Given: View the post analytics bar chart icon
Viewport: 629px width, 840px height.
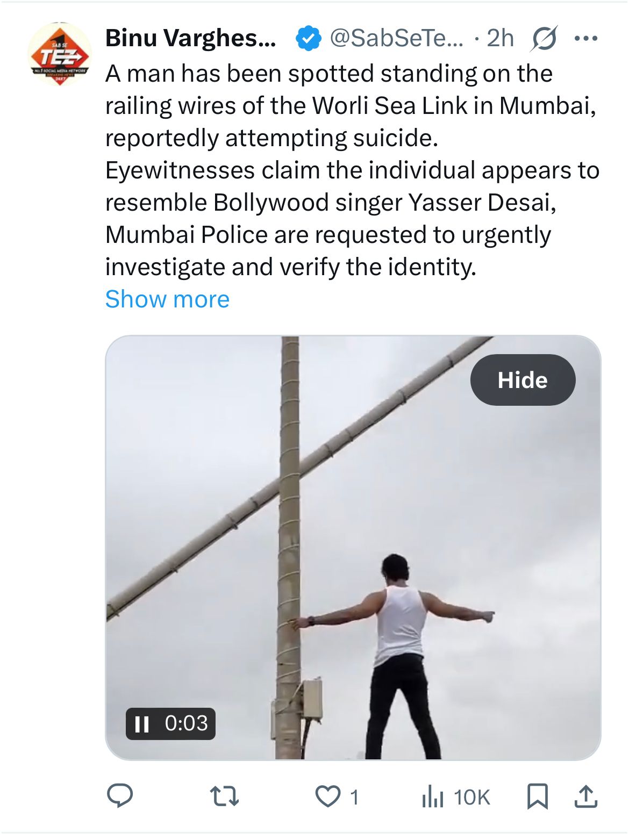Looking at the screenshot, I should click(x=432, y=796).
